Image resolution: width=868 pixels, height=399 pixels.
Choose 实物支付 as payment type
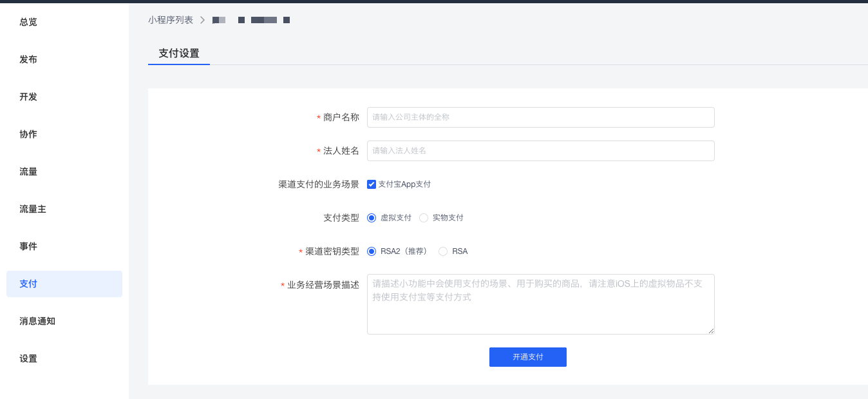coord(424,217)
